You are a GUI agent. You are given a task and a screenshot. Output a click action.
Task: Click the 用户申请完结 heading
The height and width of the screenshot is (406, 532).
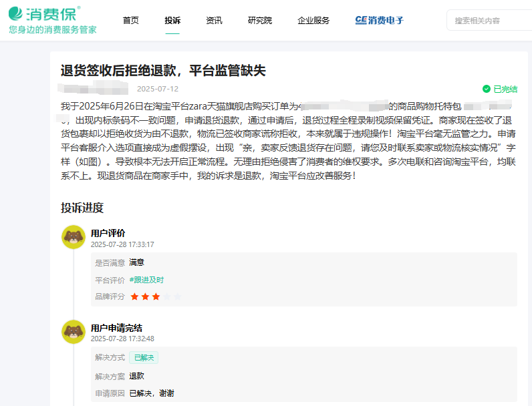point(116,328)
